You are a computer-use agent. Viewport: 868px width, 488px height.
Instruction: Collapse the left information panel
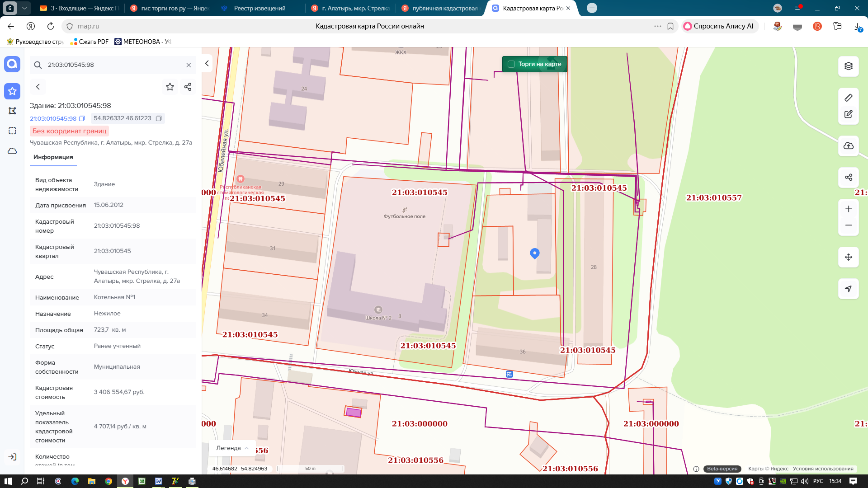tap(207, 63)
